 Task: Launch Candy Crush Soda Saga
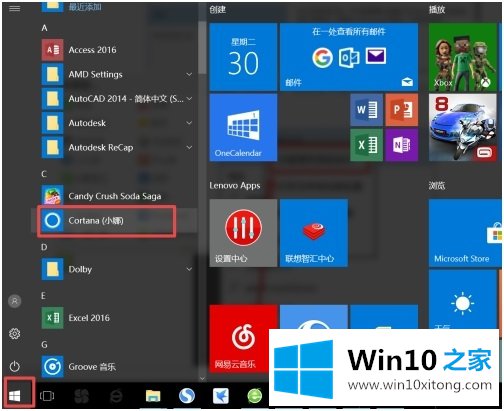pos(113,196)
